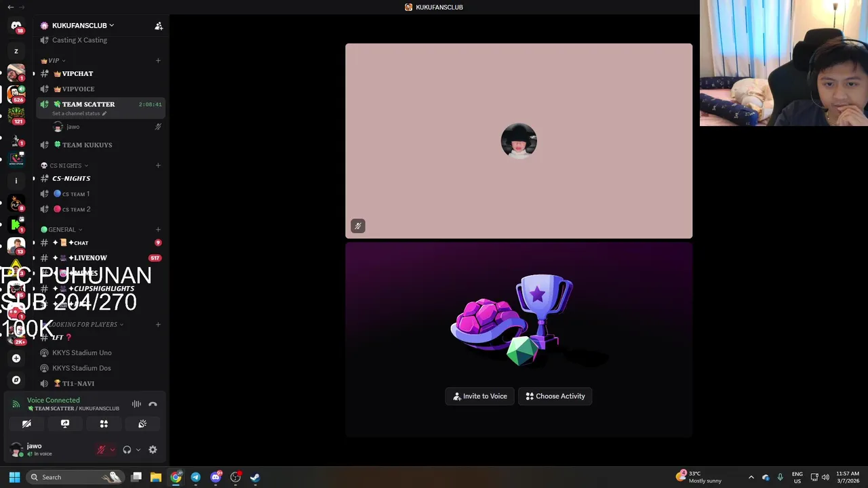Click the invite people icon beside KUKUFANSCLUB
The height and width of the screenshot is (488, 868).
(159, 26)
